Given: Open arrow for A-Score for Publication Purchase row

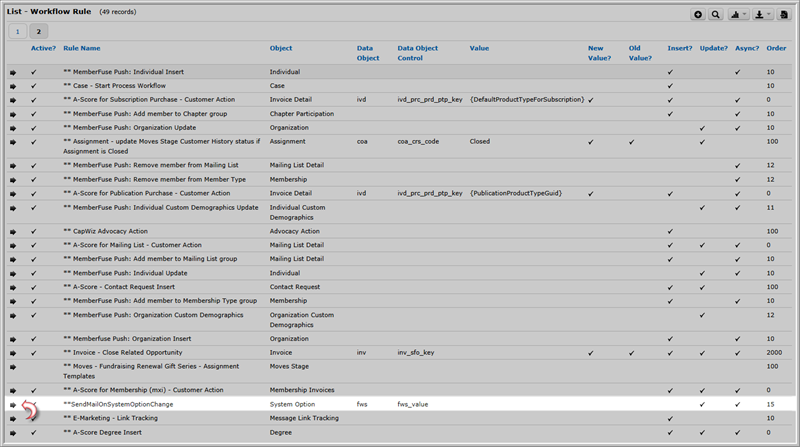Looking at the screenshot, I should point(13,194).
